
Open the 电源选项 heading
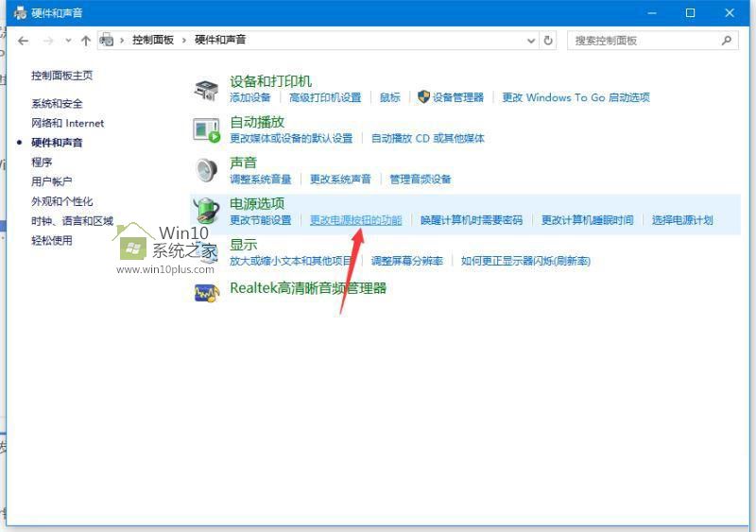(257, 203)
